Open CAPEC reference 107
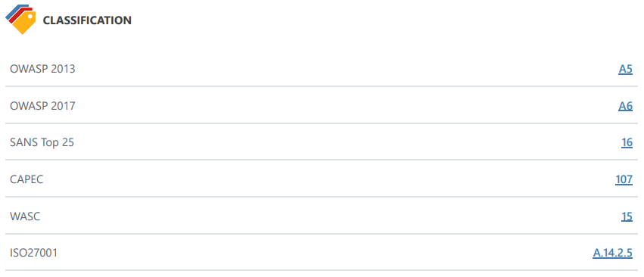The height and width of the screenshot is (277, 644). (x=624, y=179)
